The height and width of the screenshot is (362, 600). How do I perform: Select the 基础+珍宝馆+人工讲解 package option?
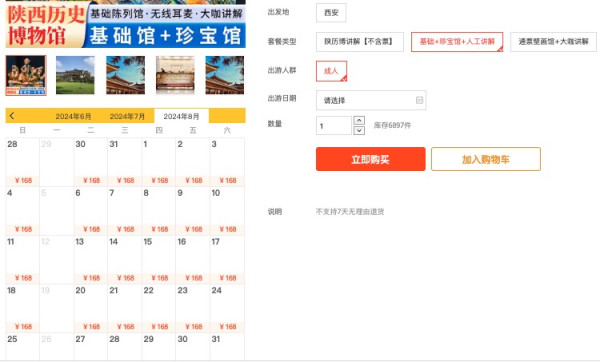457,42
